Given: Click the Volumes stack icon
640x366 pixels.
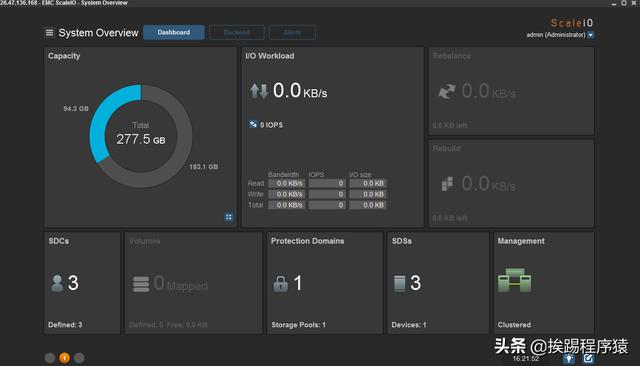Looking at the screenshot, I should tap(141, 284).
